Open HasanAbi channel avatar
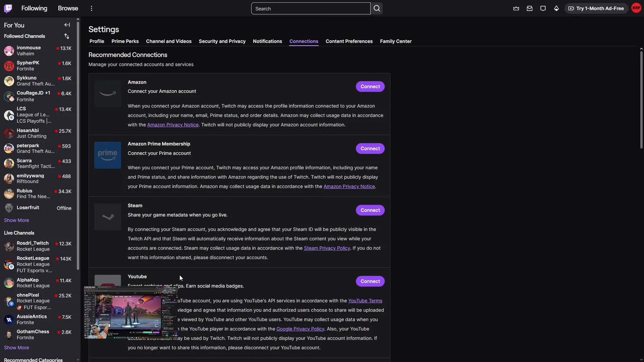Viewport: 644px width, 362px height. 9,134
